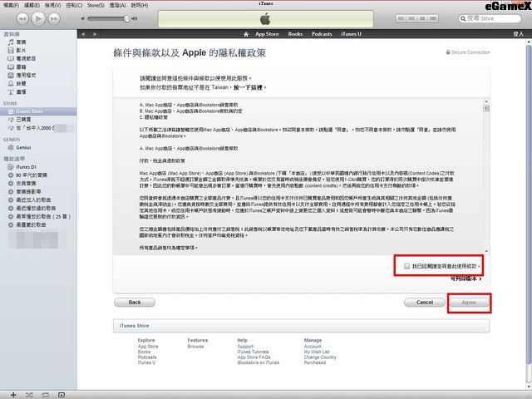Click the Play button
The width and height of the screenshot is (532, 399).
click(x=38, y=18)
